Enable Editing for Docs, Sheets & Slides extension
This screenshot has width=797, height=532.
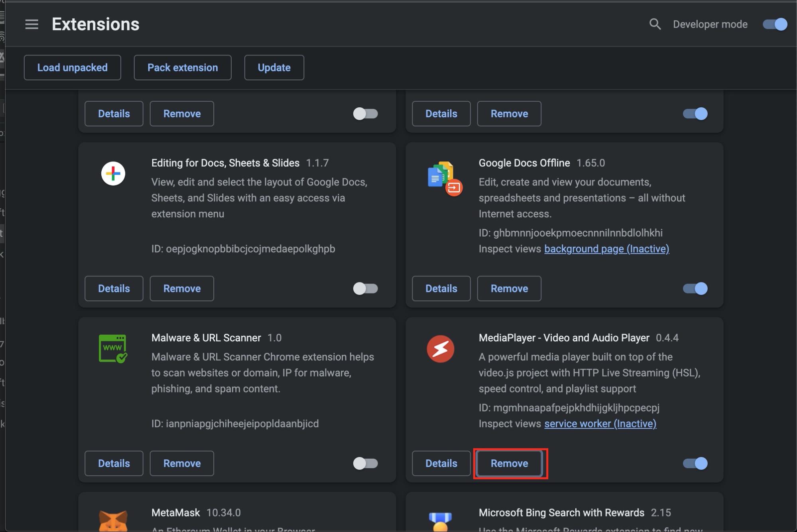click(365, 288)
